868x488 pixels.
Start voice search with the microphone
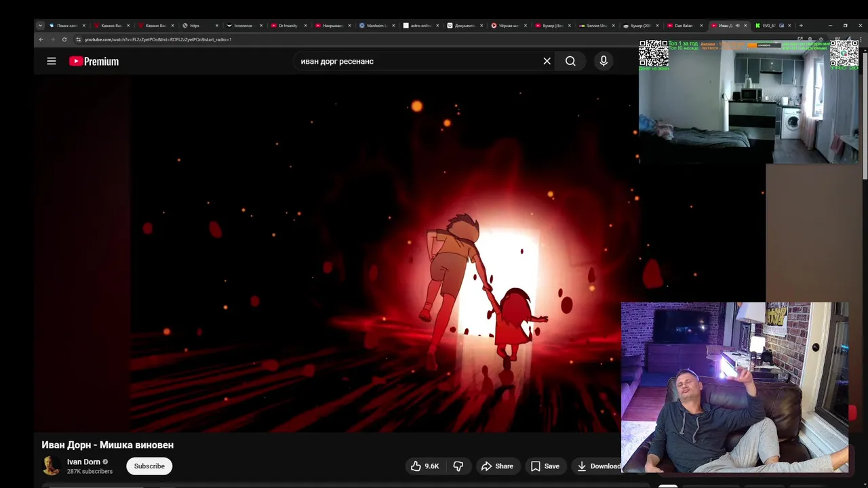604,61
